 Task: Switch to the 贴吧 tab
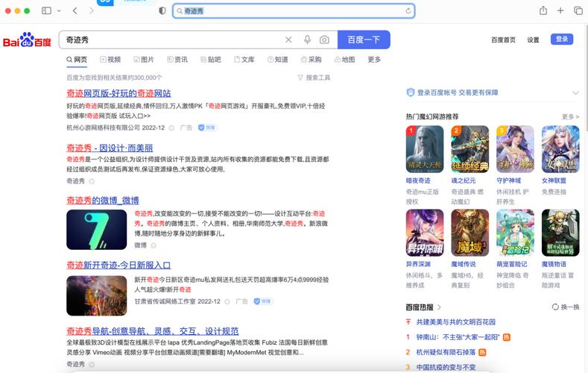click(210, 60)
